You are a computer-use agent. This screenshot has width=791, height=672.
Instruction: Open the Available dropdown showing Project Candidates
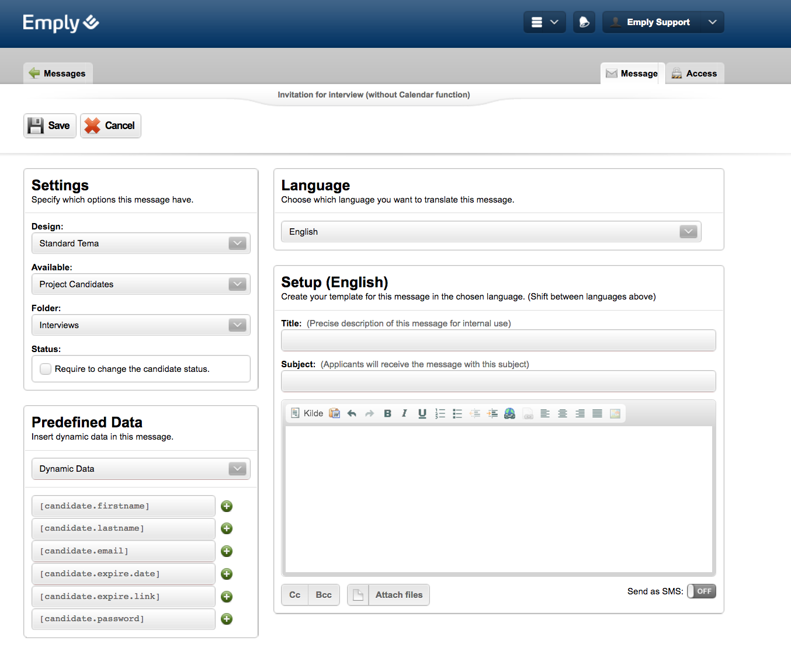point(141,284)
